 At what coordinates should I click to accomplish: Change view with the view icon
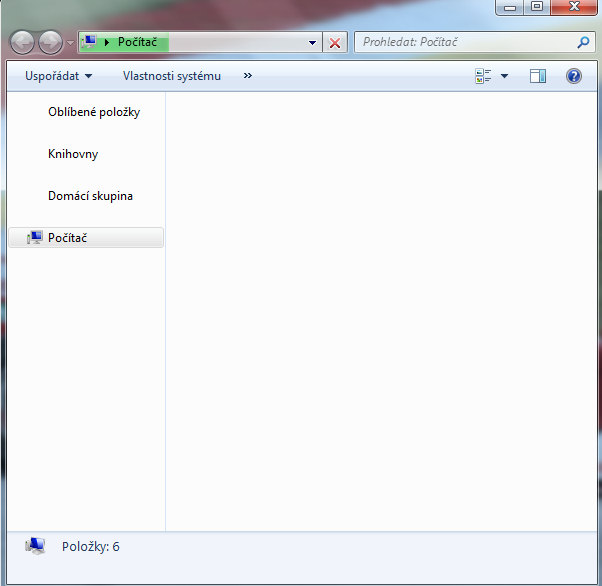coord(483,76)
